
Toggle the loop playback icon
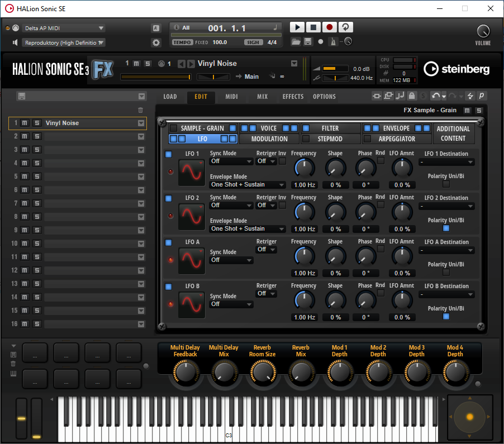[345, 27]
